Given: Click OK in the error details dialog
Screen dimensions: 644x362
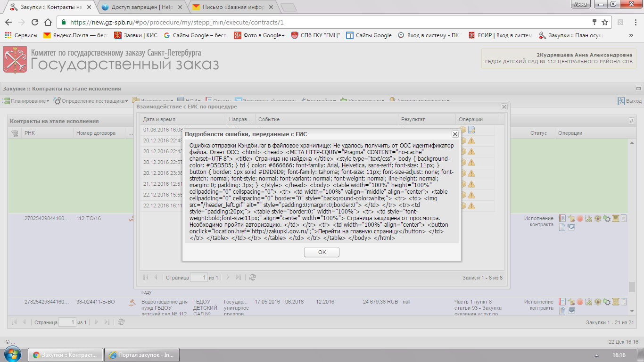Looking at the screenshot, I should [x=322, y=252].
